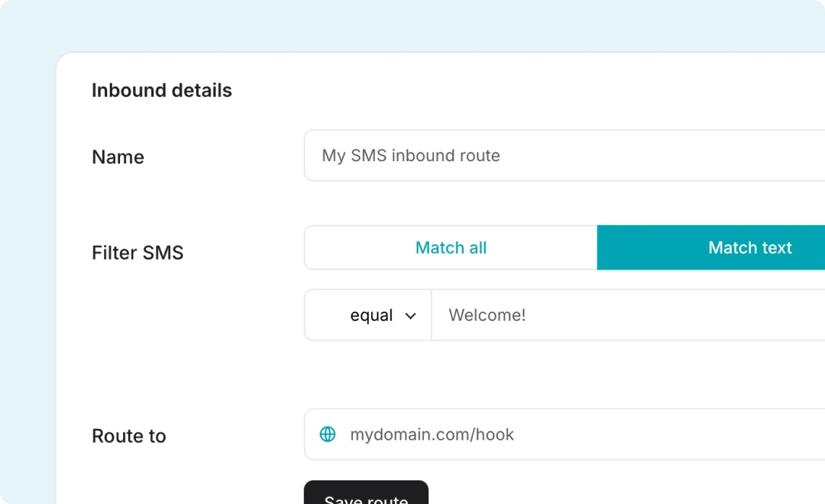The image size is (825, 504).
Task: Click the globe icon in Route to field
Action: [x=327, y=435]
